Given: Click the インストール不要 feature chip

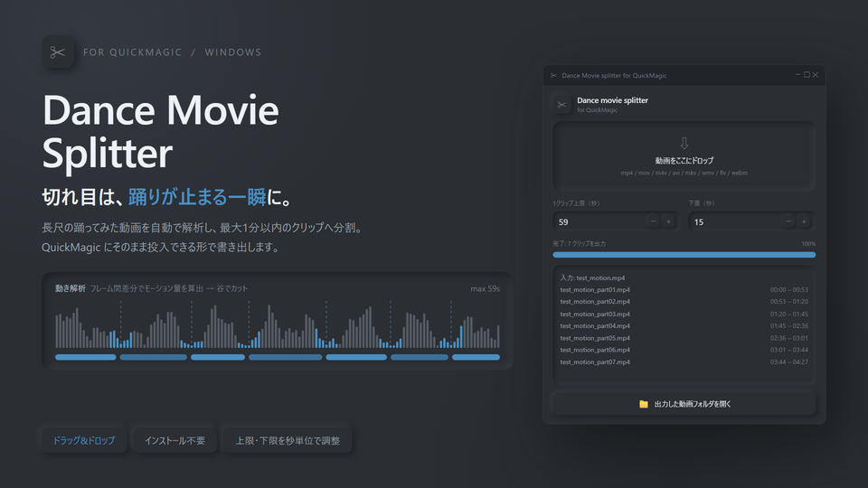Looking at the screenshot, I should [x=175, y=440].
